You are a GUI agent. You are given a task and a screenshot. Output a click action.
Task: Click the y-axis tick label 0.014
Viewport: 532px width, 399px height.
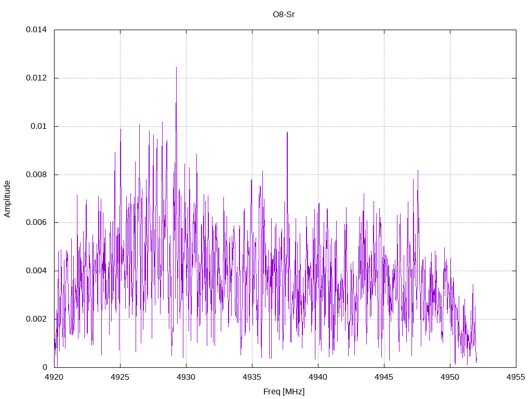36,30
